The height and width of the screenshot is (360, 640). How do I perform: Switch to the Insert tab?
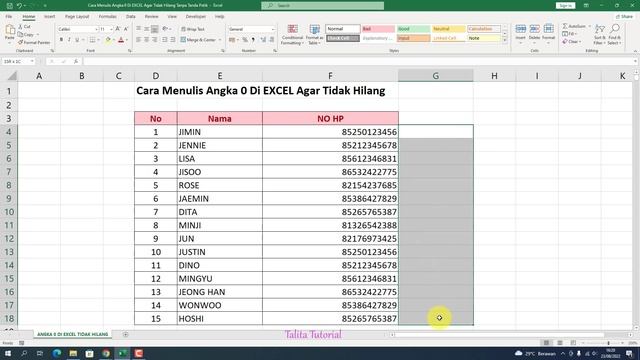pos(49,17)
